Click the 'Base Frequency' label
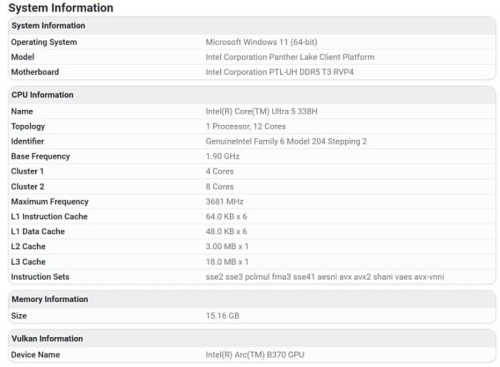Screen dimensions: 500x367 click(x=40, y=156)
